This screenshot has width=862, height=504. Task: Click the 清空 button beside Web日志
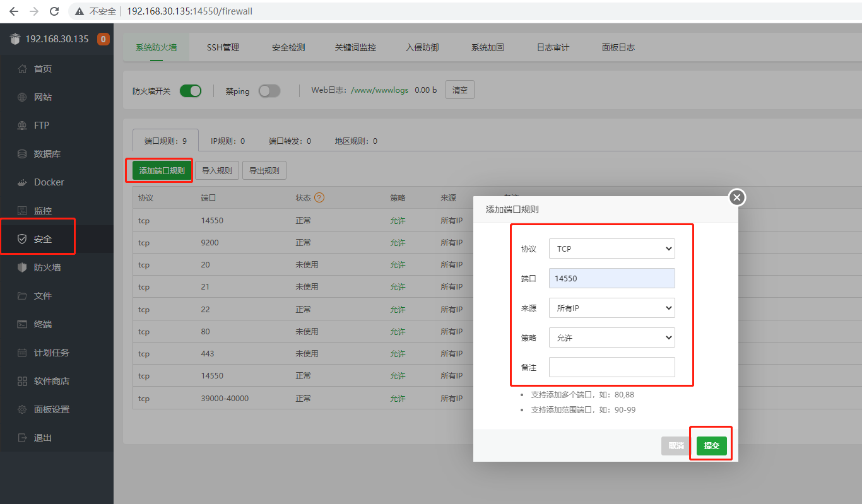click(x=460, y=90)
